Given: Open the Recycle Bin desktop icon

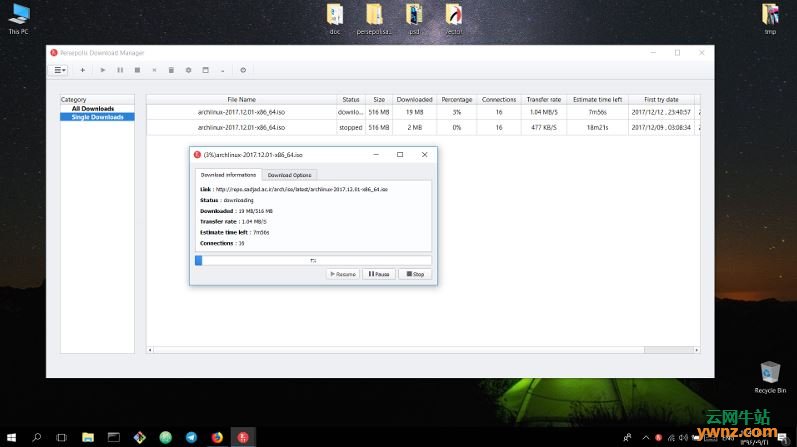Looking at the screenshot, I should [x=770, y=377].
